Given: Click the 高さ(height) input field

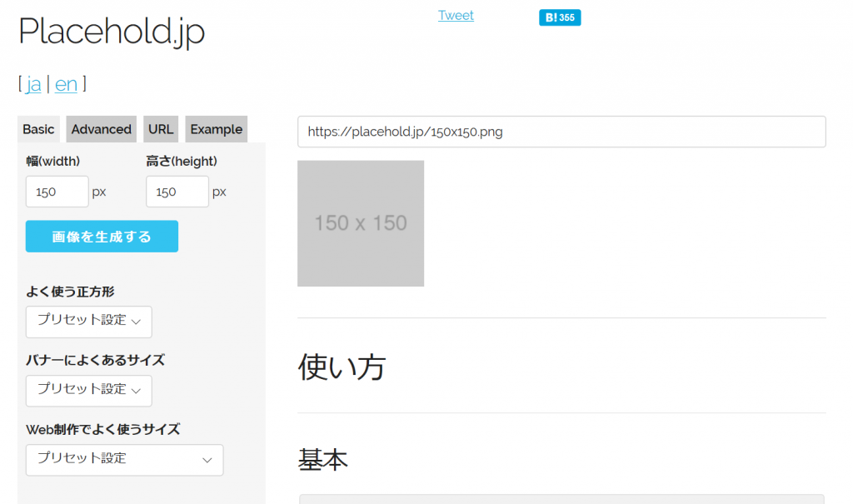Looking at the screenshot, I should click(177, 192).
